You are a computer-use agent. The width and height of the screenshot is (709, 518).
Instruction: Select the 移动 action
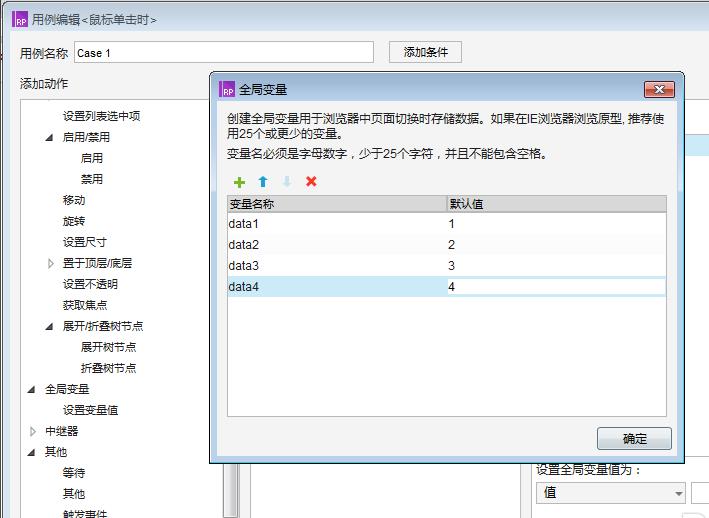[74, 200]
